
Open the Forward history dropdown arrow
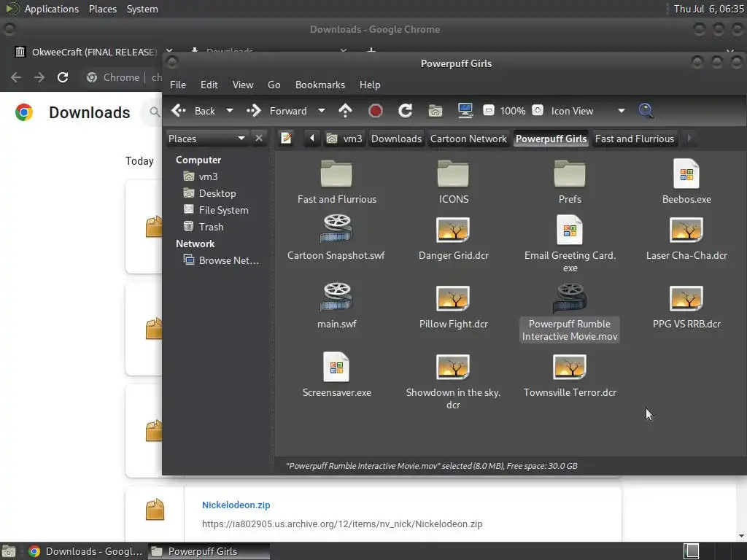click(x=322, y=111)
